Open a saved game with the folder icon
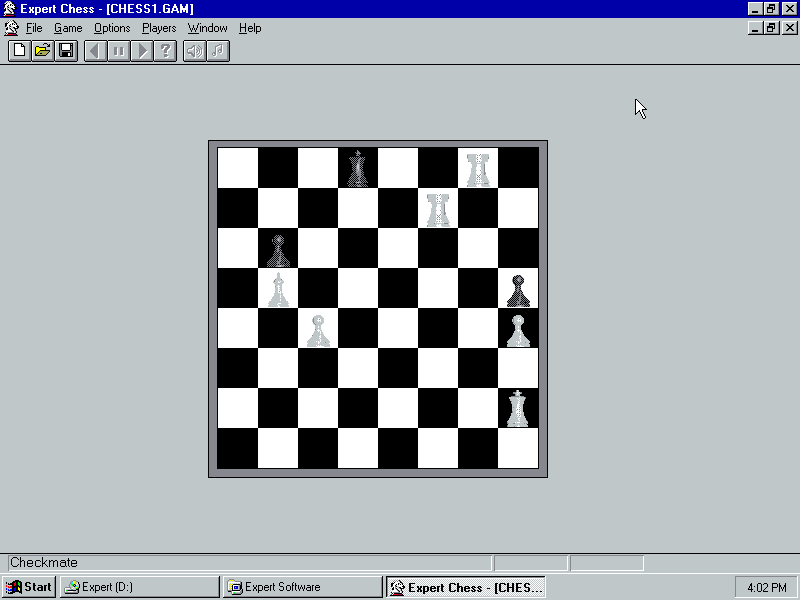 43,51
